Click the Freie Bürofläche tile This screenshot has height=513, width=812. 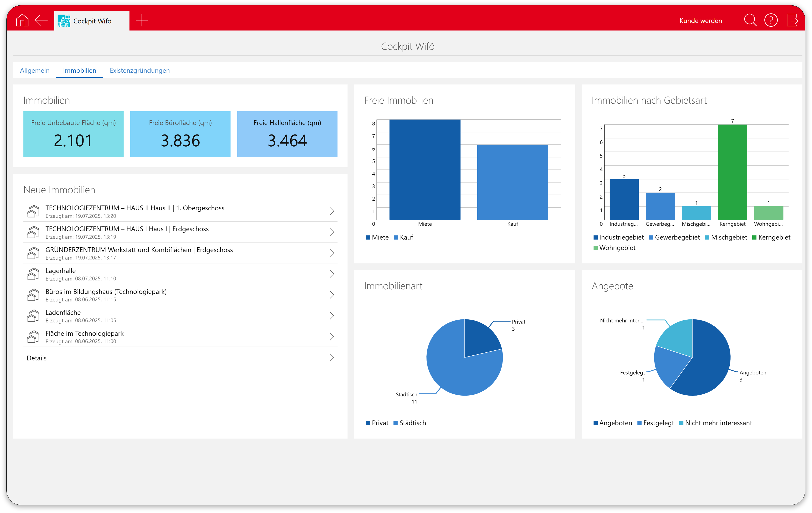[x=180, y=134]
